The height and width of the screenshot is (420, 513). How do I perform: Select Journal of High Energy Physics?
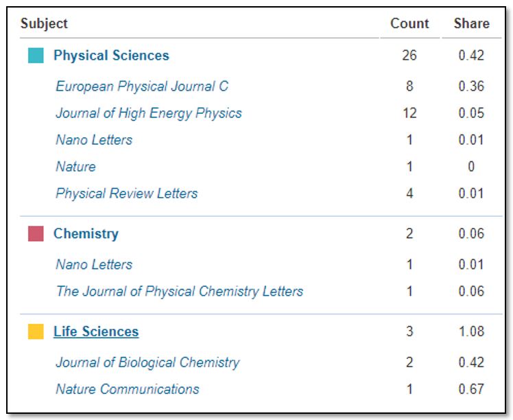click(x=149, y=113)
